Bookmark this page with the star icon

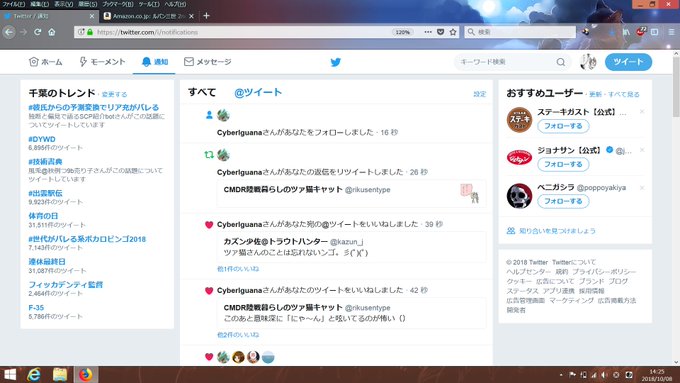(x=453, y=32)
